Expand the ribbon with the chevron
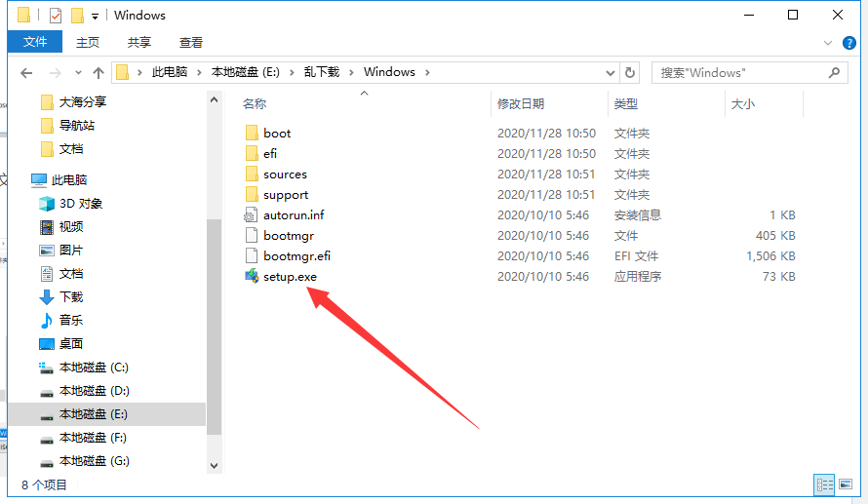This screenshot has width=868, height=504. pos(829,43)
